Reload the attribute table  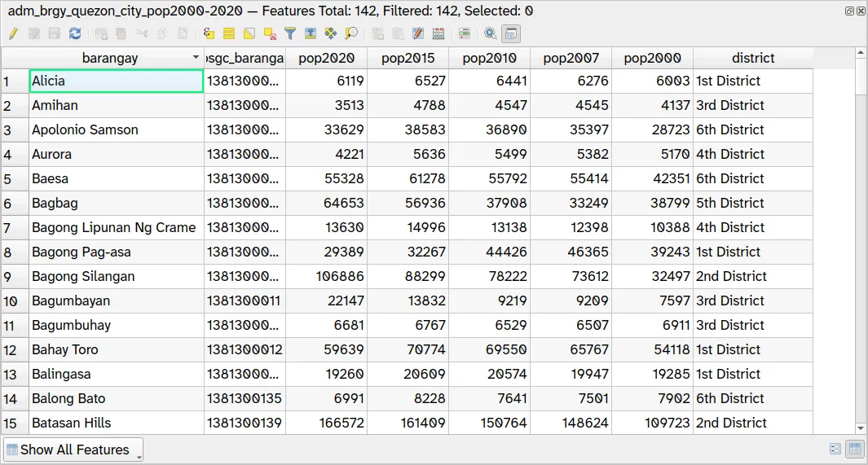(x=75, y=33)
